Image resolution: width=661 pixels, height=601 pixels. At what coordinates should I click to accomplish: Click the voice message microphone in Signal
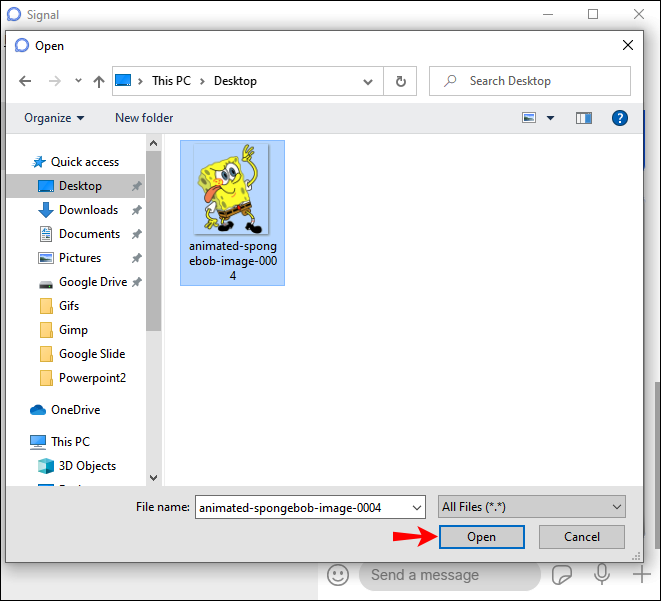(x=602, y=574)
